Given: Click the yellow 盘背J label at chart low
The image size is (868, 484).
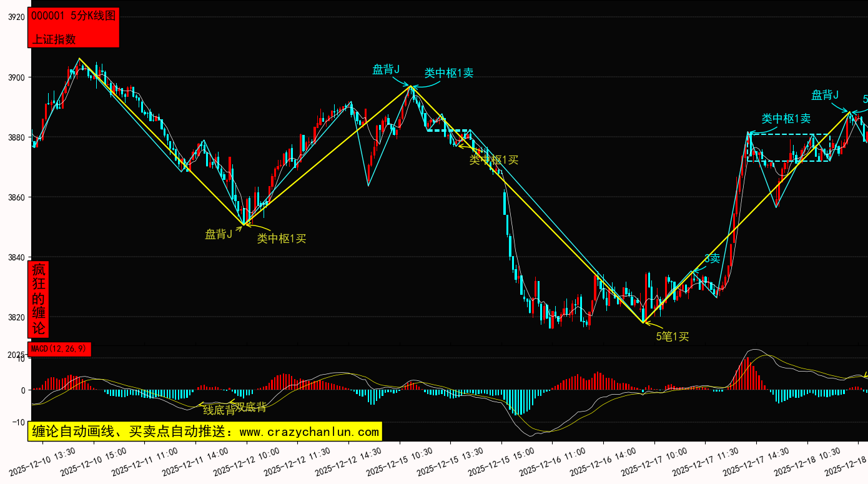Looking at the screenshot, I should point(219,234).
